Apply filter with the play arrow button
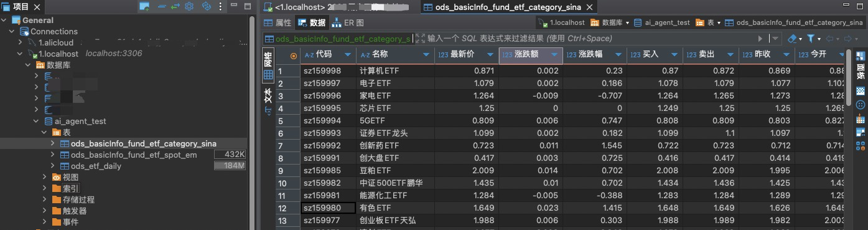Viewport: 868px width, 230px height. click(x=760, y=39)
